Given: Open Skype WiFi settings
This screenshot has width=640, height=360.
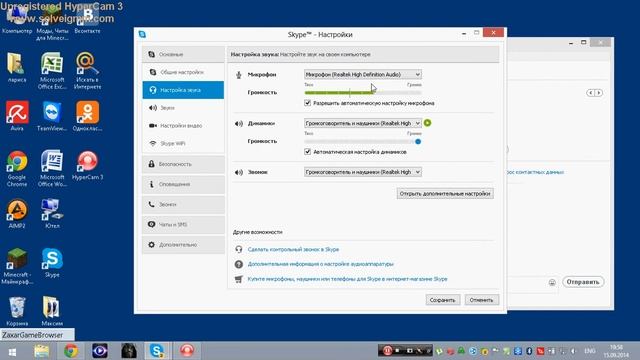Looking at the screenshot, I should pyautogui.click(x=183, y=143).
